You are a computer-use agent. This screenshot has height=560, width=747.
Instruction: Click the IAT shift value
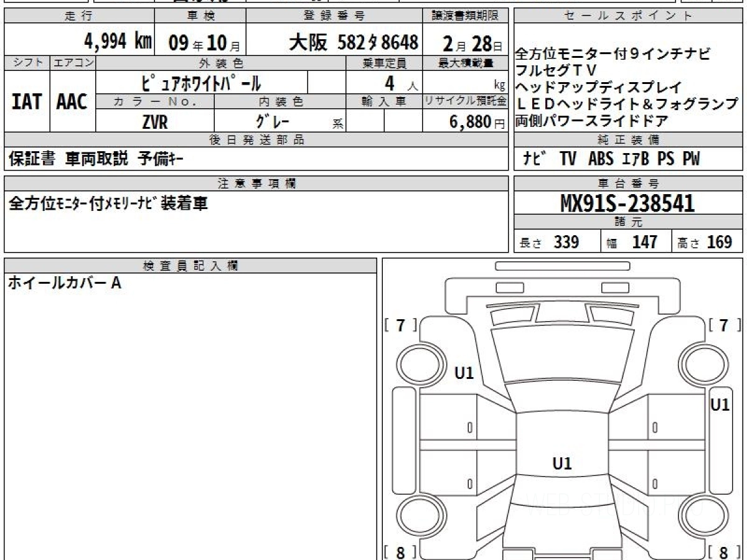pyautogui.click(x=27, y=102)
